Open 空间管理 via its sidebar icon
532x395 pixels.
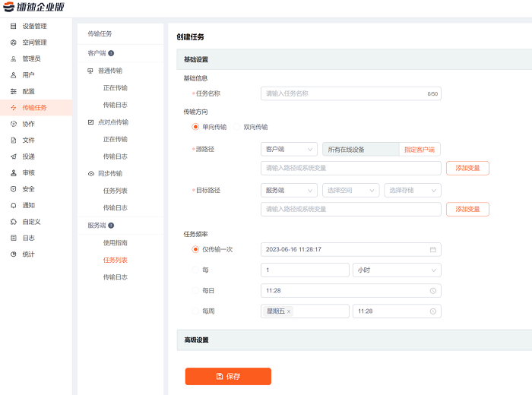(13, 43)
